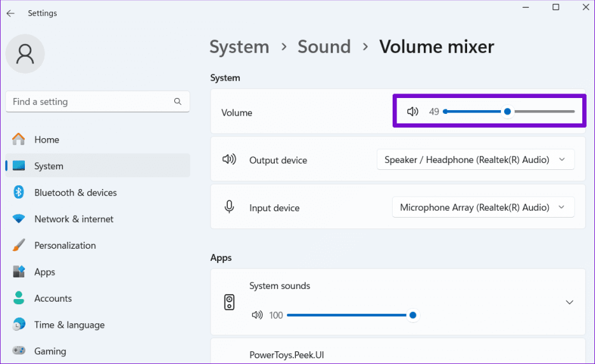Open the Output device dropdown
The height and width of the screenshot is (364, 595).
point(475,160)
